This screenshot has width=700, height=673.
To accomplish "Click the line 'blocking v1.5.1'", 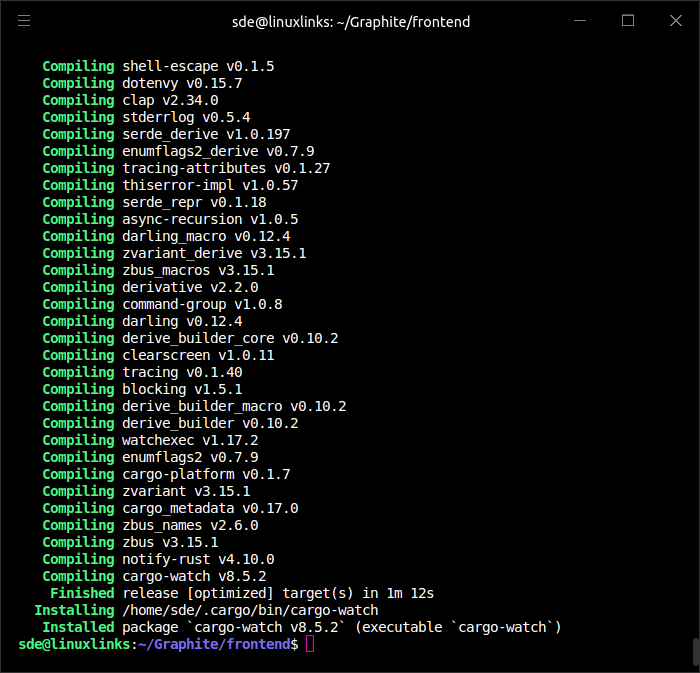I will tap(182, 389).
